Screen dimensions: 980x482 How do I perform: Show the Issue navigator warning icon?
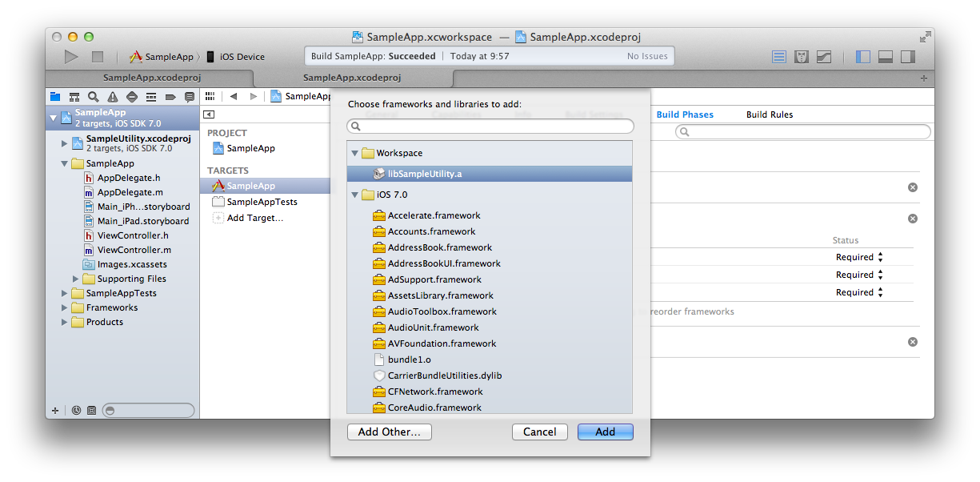(112, 97)
